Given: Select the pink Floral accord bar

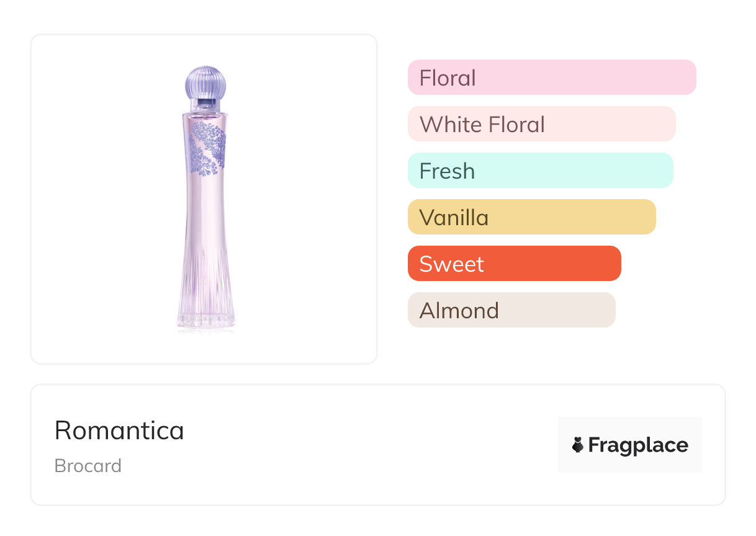Looking at the screenshot, I should [x=552, y=78].
